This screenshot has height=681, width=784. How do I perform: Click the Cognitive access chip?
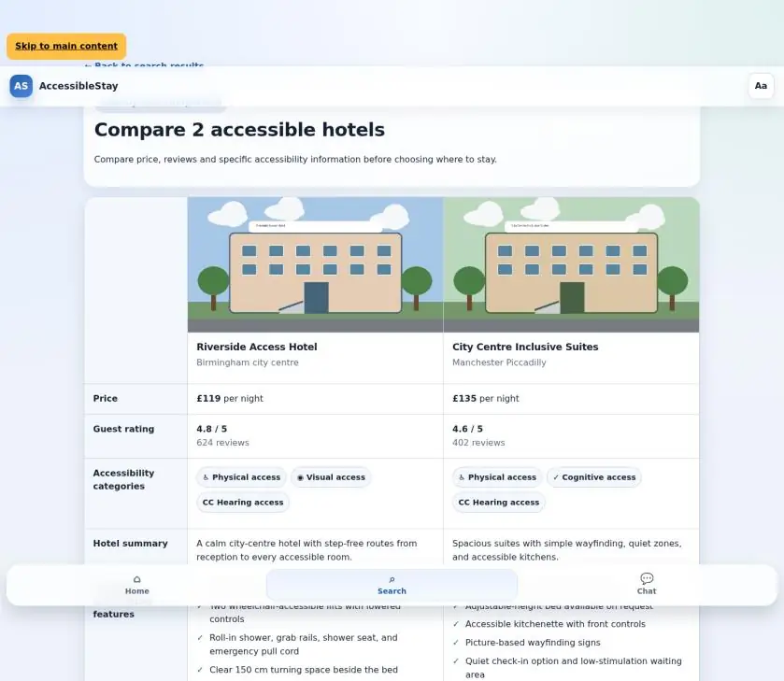click(594, 477)
